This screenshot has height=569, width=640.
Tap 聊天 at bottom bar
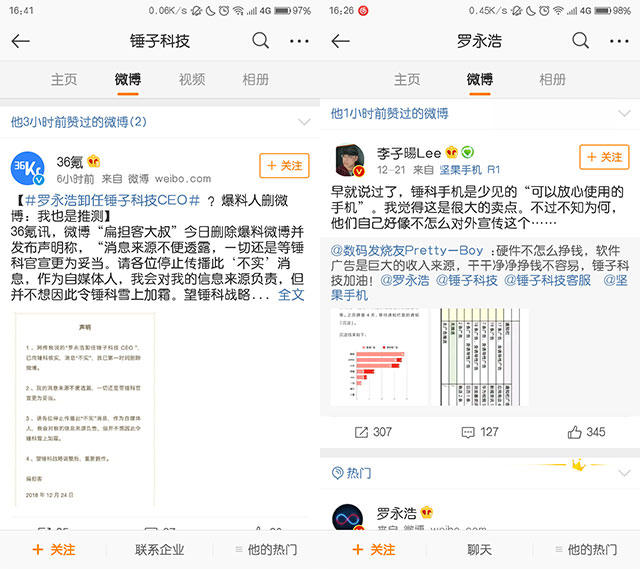click(x=480, y=550)
